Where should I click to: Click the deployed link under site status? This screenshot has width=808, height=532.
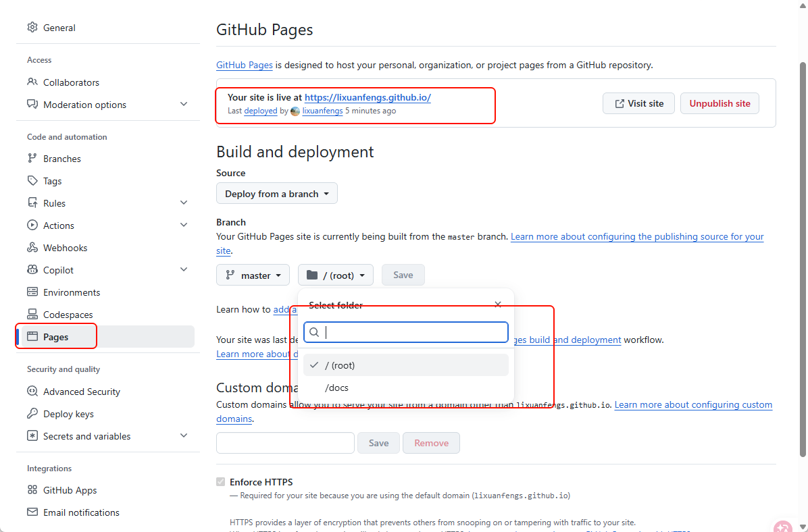[261, 111]
